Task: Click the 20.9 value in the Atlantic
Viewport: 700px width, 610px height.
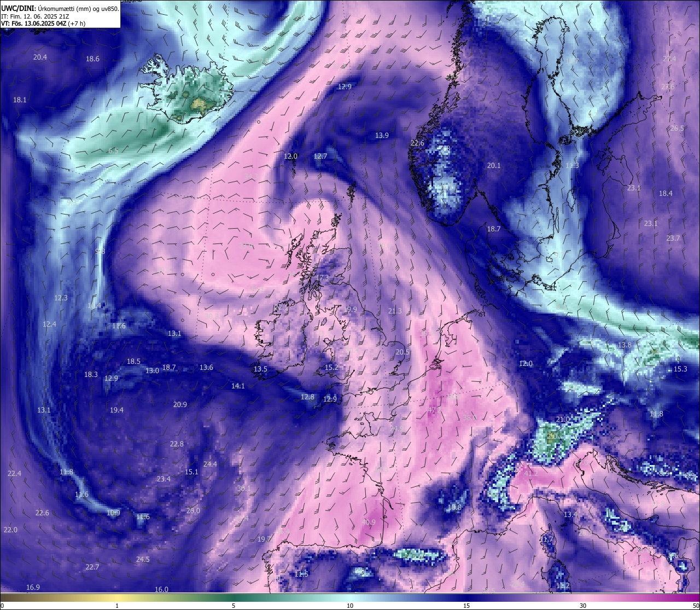Action: tap(180, 404)
